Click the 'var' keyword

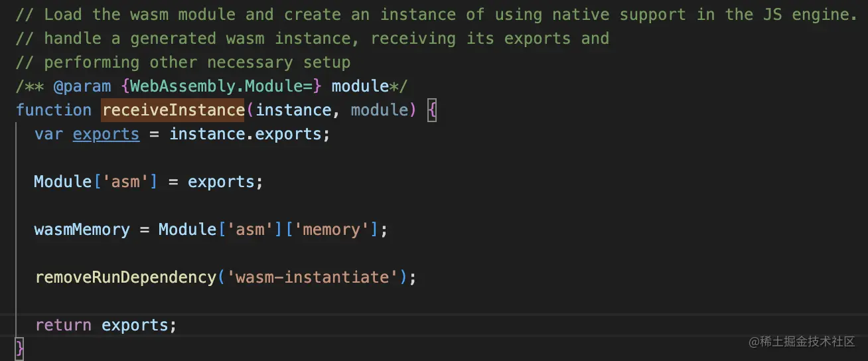pyautogui.click(x=48, y=134)
